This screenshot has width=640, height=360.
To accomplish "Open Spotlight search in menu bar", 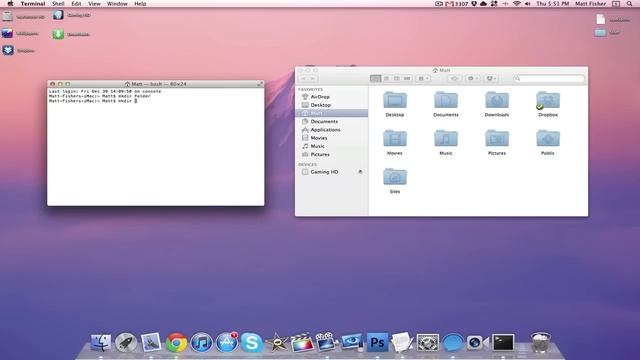I will pos(629,4).
